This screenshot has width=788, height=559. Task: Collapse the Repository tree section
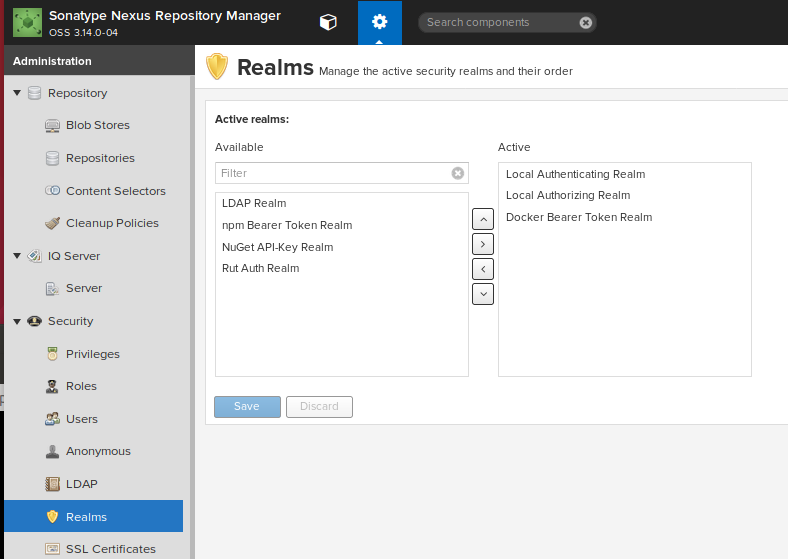pyautogui.click(x=17, y=93)
